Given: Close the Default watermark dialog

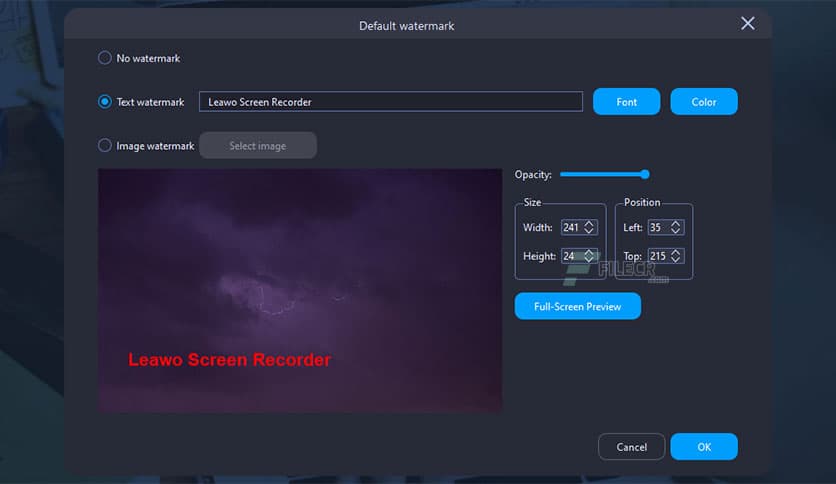Looking at the screenshot, I should click(747, 23).
